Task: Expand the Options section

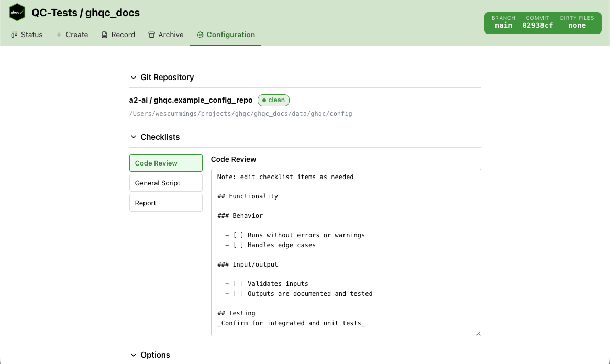Action: pyautogui.click(x=133, y=355)
